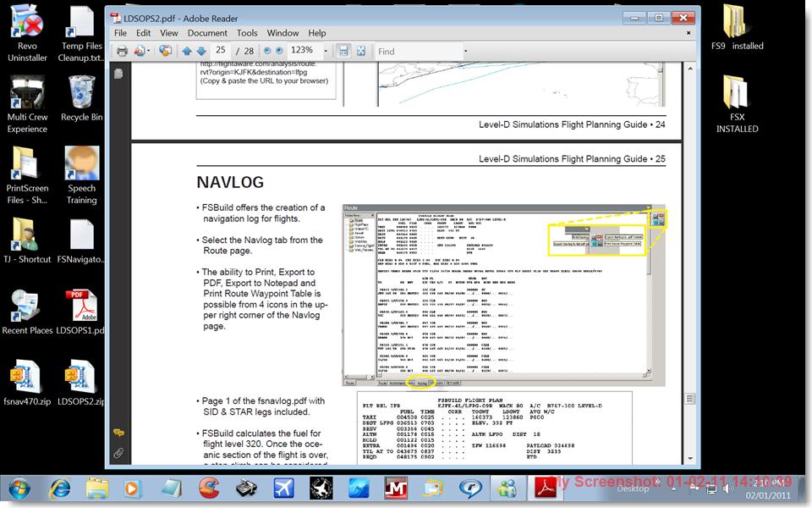The height and width of the screenshot is (508, 812).
Task: Go to previous page with up arrow
Action: click(x=187, y=51)
